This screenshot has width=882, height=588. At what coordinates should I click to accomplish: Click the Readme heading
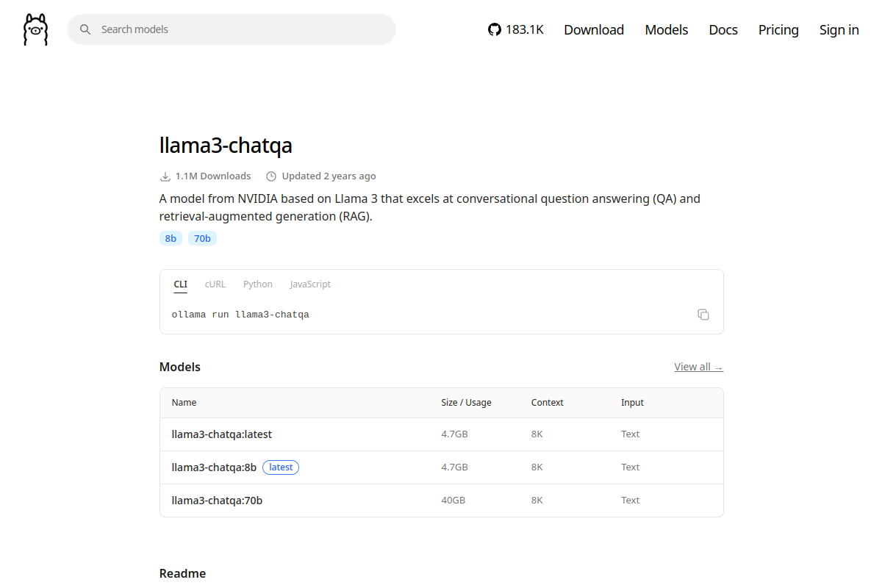[182, 574]
